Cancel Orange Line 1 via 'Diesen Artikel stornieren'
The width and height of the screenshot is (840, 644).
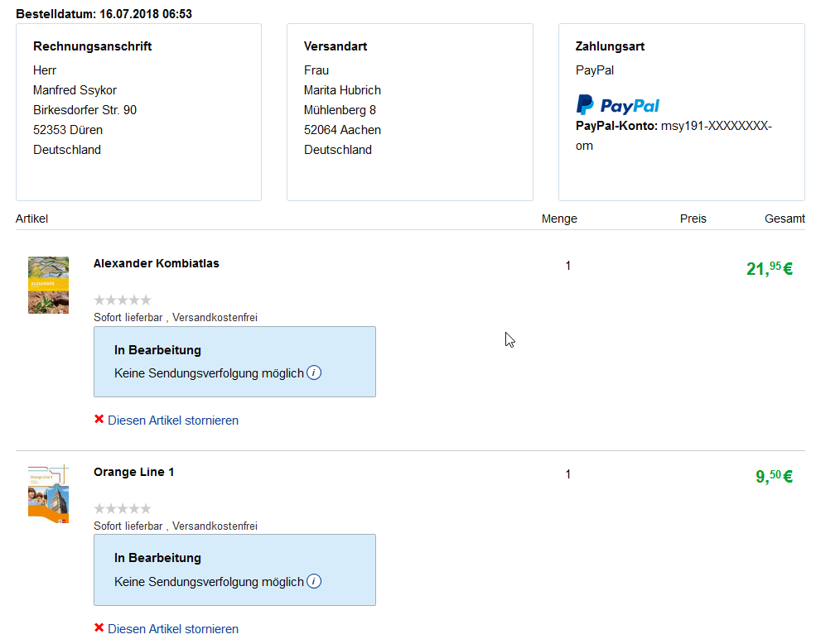pos(173,629)
